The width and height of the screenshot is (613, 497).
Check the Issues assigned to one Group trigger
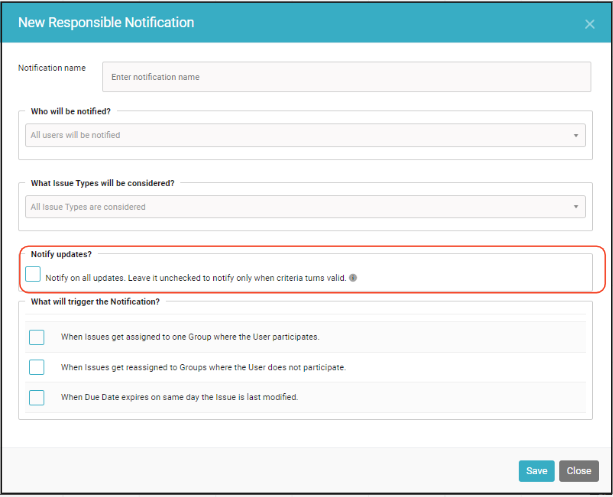click(37, 337)
